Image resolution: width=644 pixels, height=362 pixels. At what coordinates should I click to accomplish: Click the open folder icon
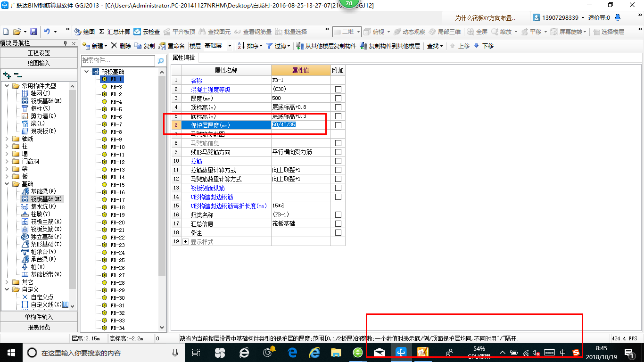coord(17,32)
